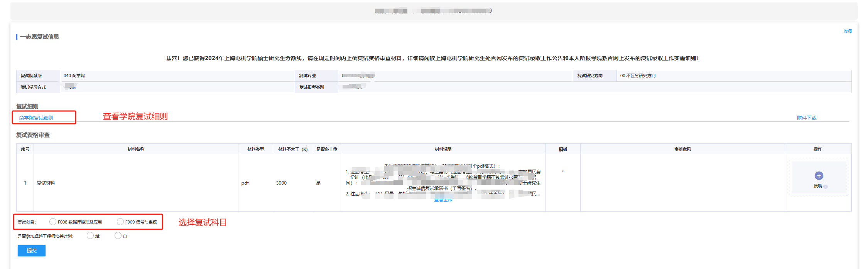Open the 商学院复试细则 link
Screen dimensions: 868x269
tap(36, 118)
